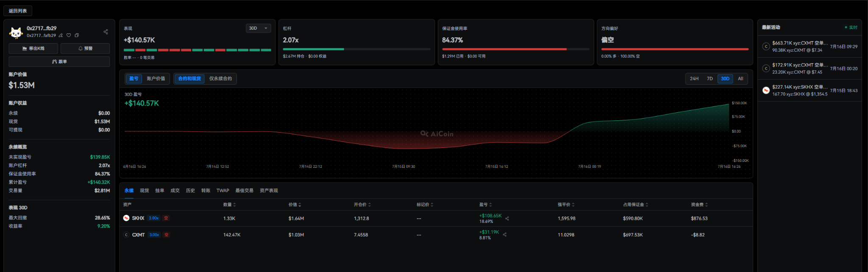The image size is (868, 272).
Task: Open the $172.91K xyz:CXMT activity entry
Action: point(810,69)
